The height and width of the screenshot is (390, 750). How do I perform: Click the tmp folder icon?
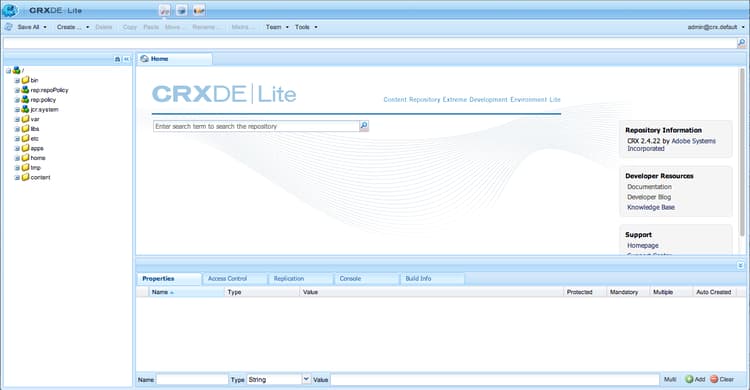pyautogui.click(x=25, y=167)
